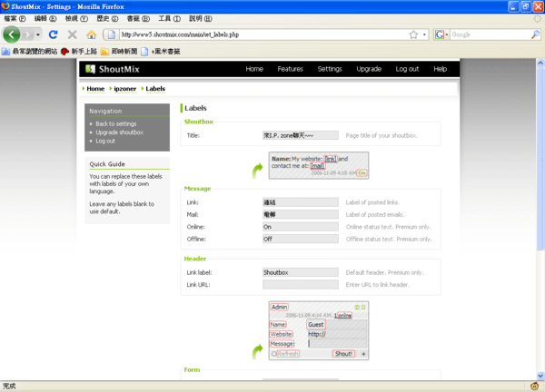Image resolution: width=545 pixels, height=392 pixels.
Task: Click Back to settings in Navigation
Action: click(116, 123)
